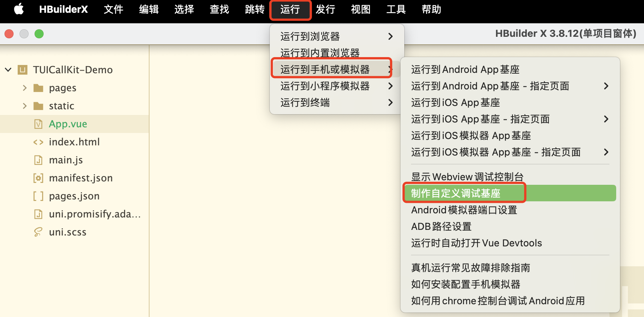Viewport: 644px width, 317px height.
Task: Expand the pages folder
Action: pyautogui.click(x=25, y=88)
